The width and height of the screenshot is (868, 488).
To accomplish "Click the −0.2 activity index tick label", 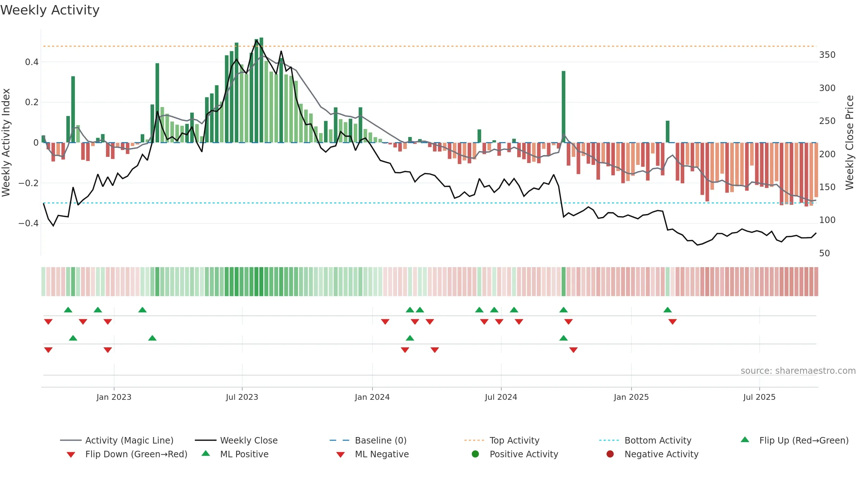I will tap(29, 183).
